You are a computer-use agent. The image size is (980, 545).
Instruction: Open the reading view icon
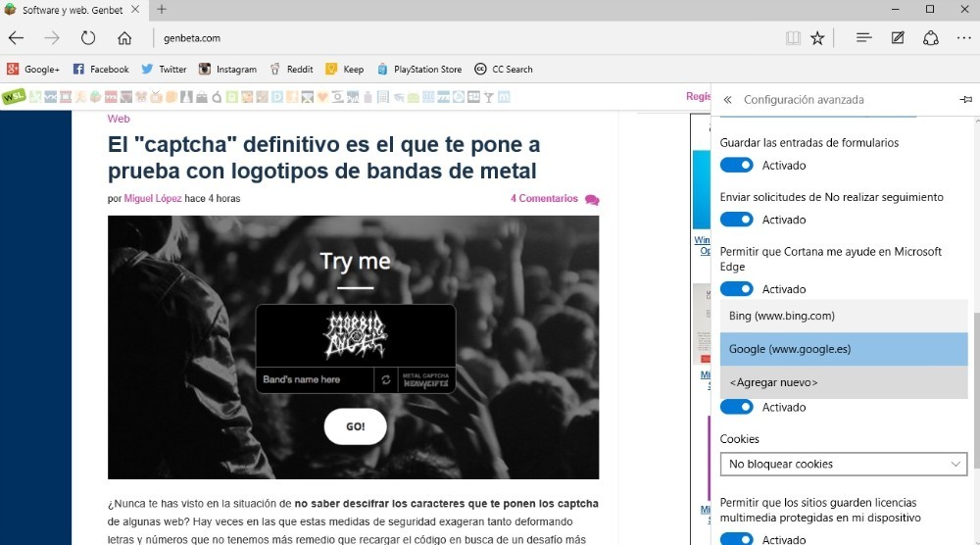pos(793,38)
